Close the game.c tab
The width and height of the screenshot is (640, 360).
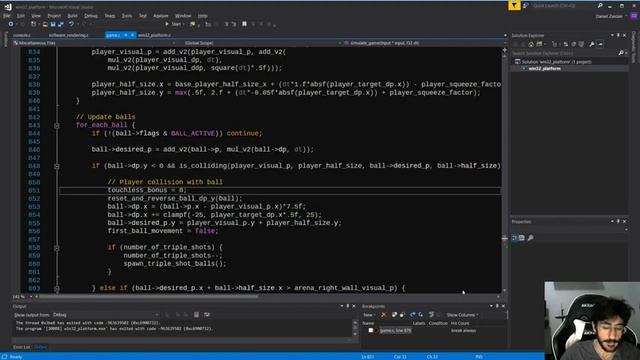132,36
